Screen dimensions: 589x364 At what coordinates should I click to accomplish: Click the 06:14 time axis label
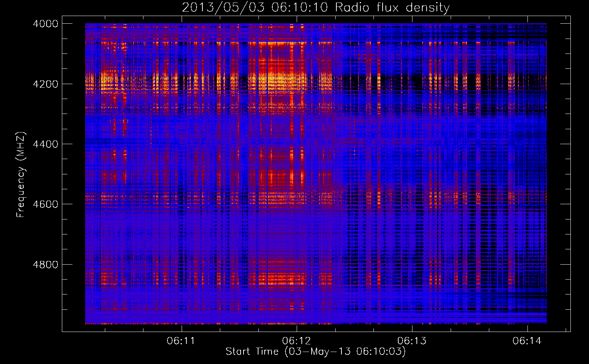527,341
